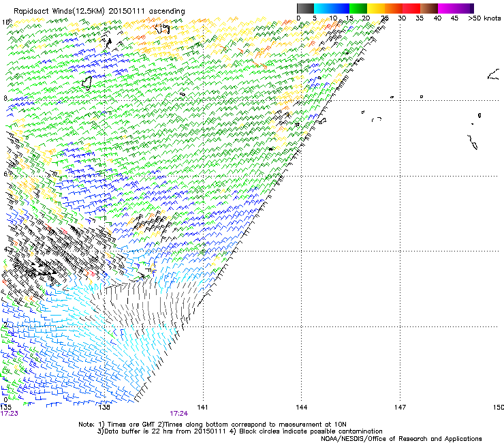Viewport: 504px width, 443px height.
Task: Click longitude label '141'
Action: [x=202, y=408]
